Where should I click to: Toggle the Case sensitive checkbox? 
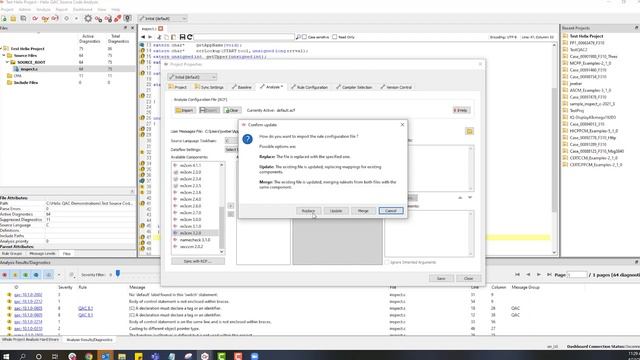pos(304,37)
